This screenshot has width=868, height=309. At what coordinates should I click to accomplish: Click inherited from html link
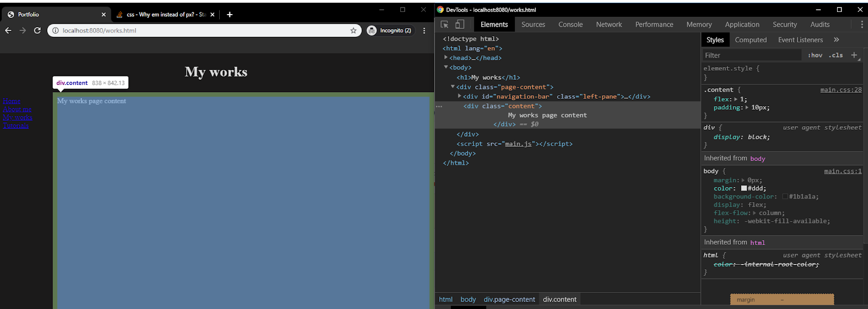point(758,242)
